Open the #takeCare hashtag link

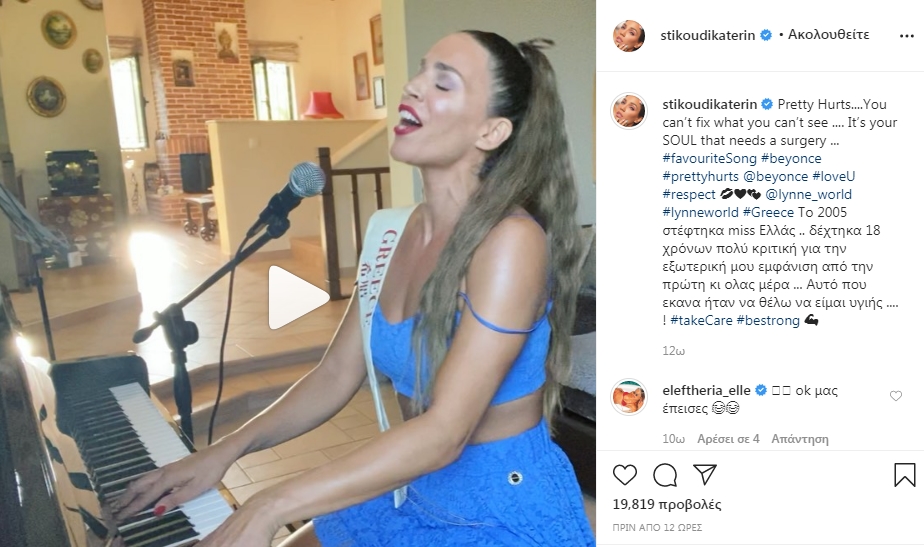[x=701, y=320]
